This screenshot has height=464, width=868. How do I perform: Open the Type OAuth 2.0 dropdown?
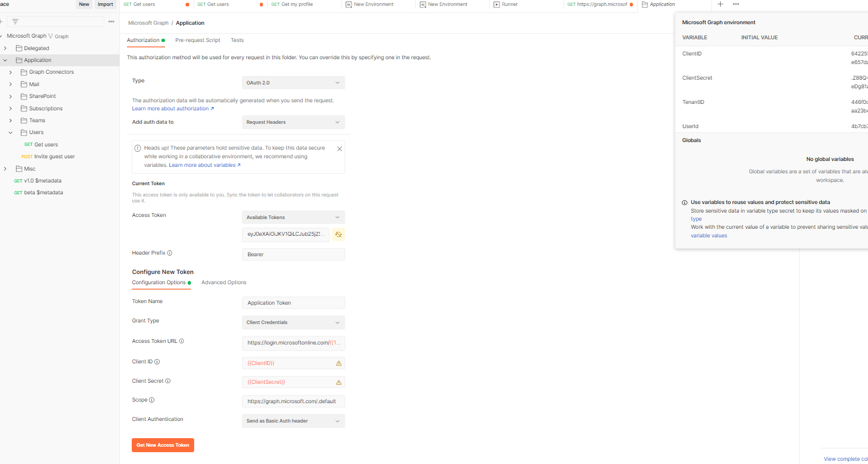pos(293,83)
